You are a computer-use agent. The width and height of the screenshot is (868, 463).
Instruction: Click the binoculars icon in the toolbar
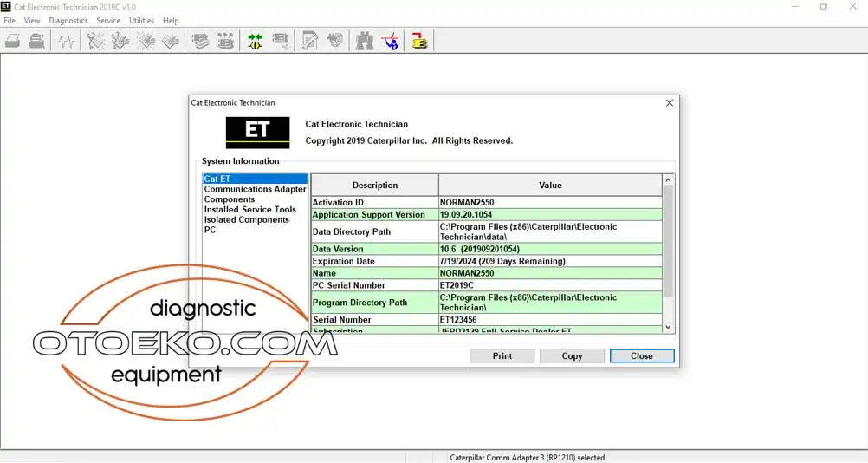pos(365,41)
